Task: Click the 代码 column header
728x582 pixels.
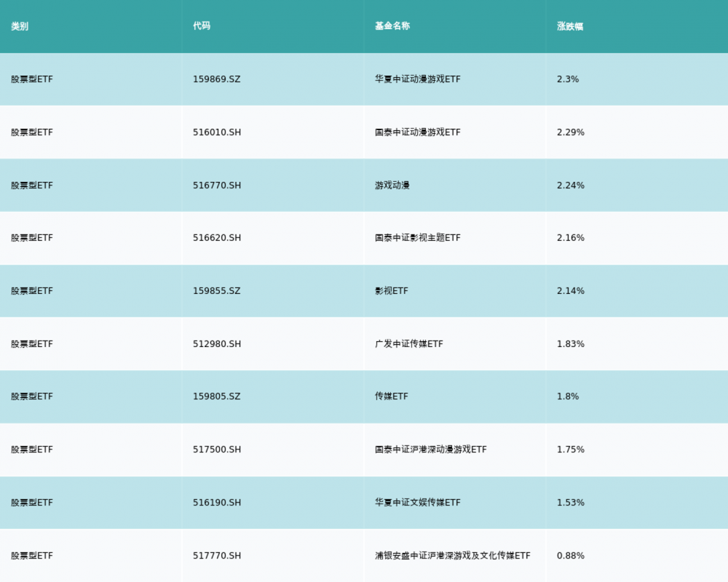Action: click(202, 26)
